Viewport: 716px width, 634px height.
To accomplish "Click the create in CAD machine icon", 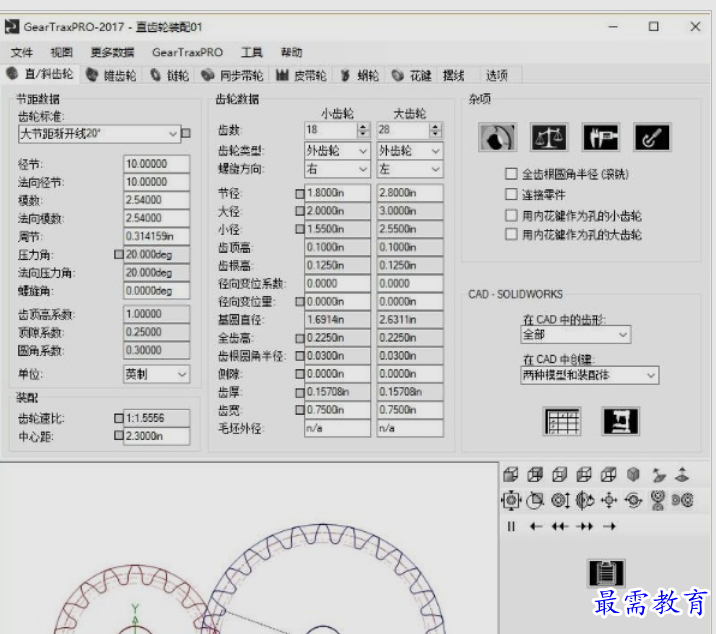I will (621, 421).
